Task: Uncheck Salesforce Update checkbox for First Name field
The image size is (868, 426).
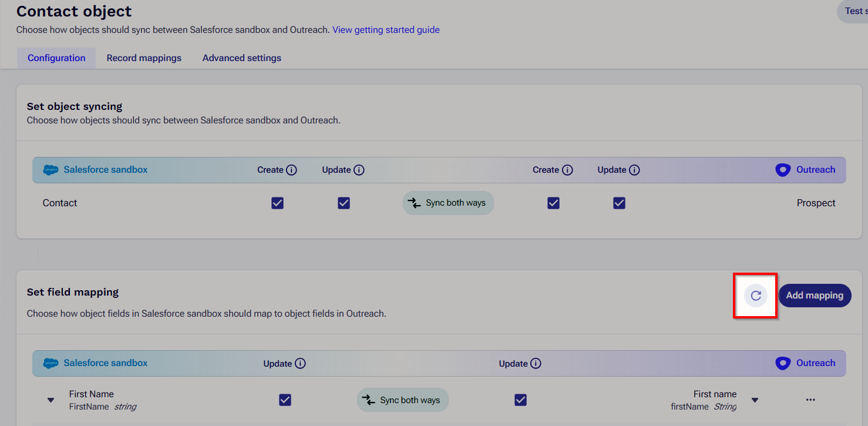Action: [x=285, y=400]
